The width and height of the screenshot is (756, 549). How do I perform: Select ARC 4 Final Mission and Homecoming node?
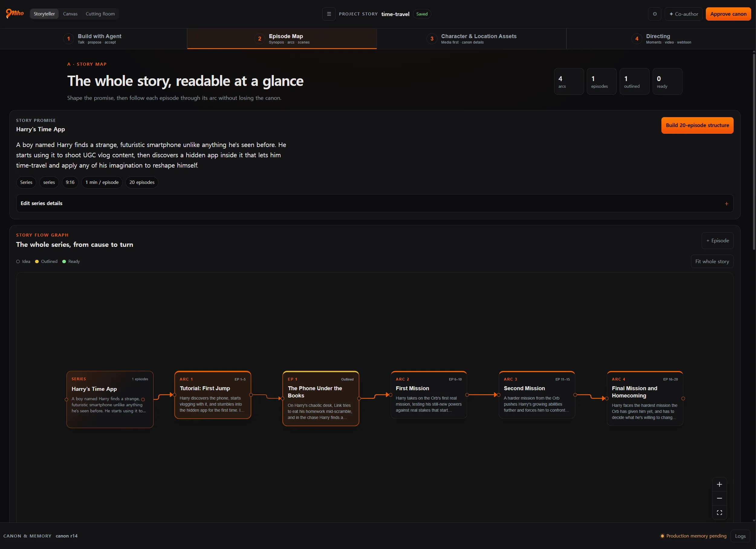(x=645, y=398)
